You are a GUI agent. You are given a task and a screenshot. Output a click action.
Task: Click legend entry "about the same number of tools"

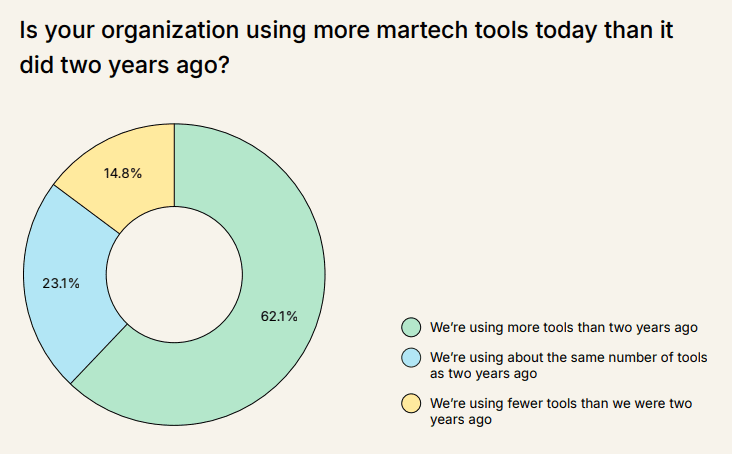click(x=570, y=357)
